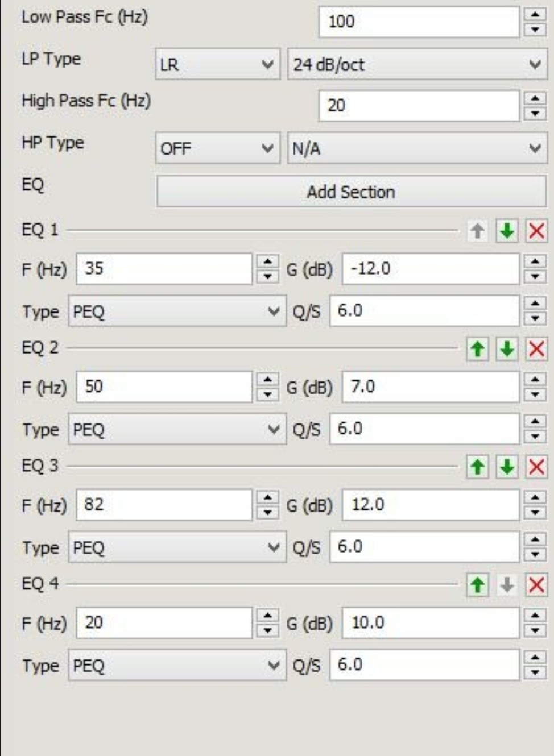Screen dimensions: 554x756
Task: Increase the Low Pass Fc value
Action: tap(535, 15)
